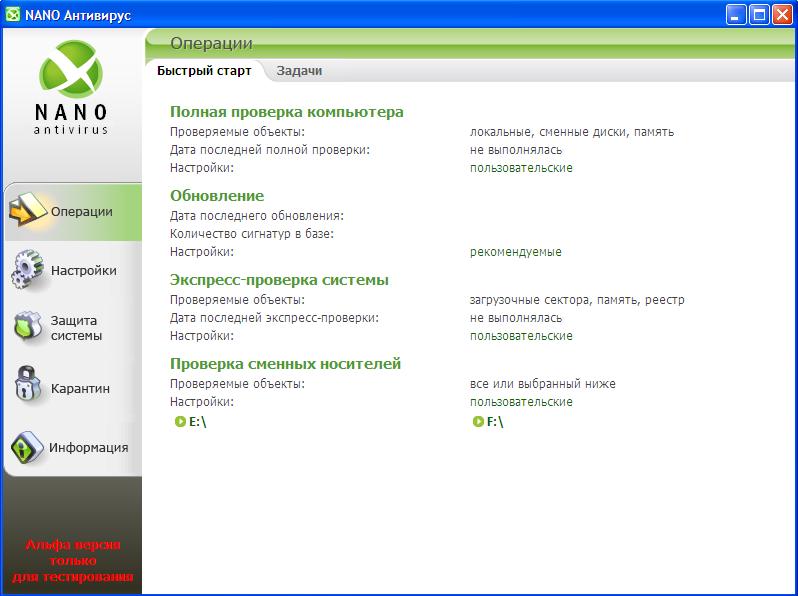This screenshot has width=798, height=596.
Task: Click the Защита системы shield icon
Action: coord(28,328)
